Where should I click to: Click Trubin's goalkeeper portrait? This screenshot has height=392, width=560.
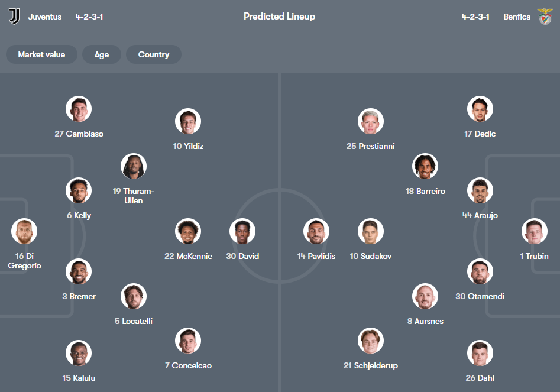[x=534, y=231]
